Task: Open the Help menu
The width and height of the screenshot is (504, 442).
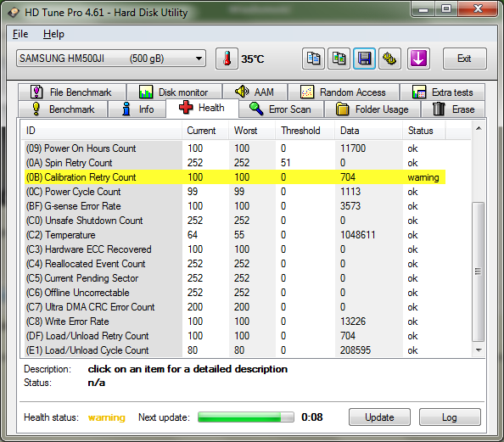Action: pos(53,34)
